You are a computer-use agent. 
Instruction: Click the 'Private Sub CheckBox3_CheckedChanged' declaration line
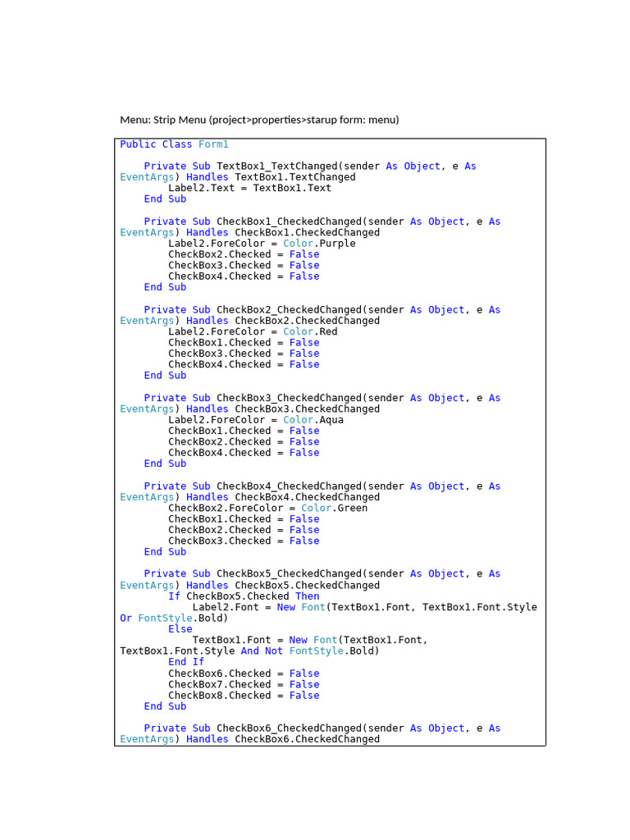click(322, 398)
